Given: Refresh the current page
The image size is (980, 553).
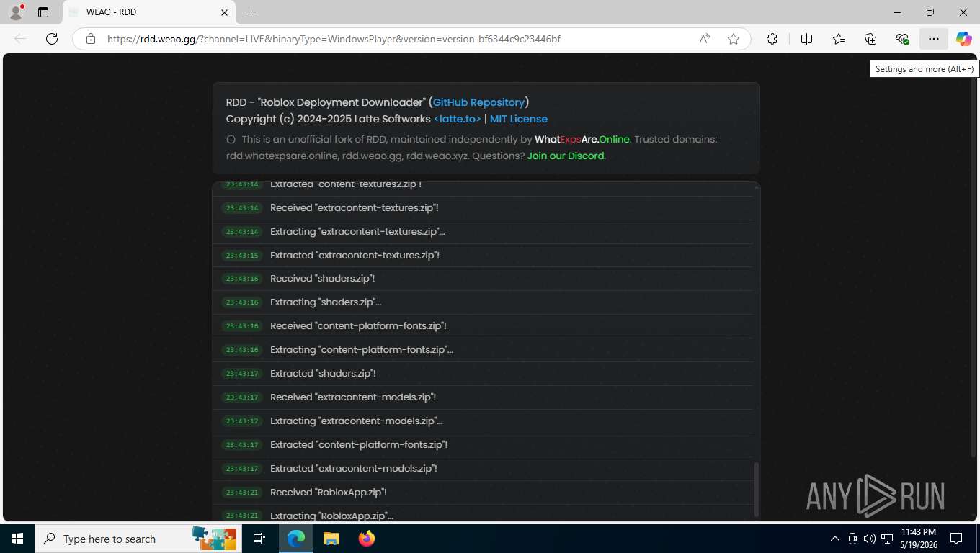Looking at the screenshot, I should pyautogui.click(x=52, y=39).
